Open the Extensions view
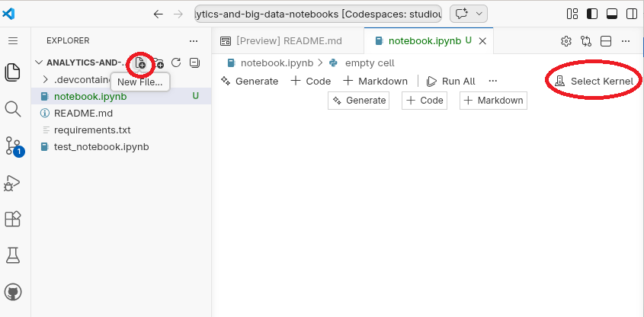This screenshot has height=317, width=644. pos(13,219)
